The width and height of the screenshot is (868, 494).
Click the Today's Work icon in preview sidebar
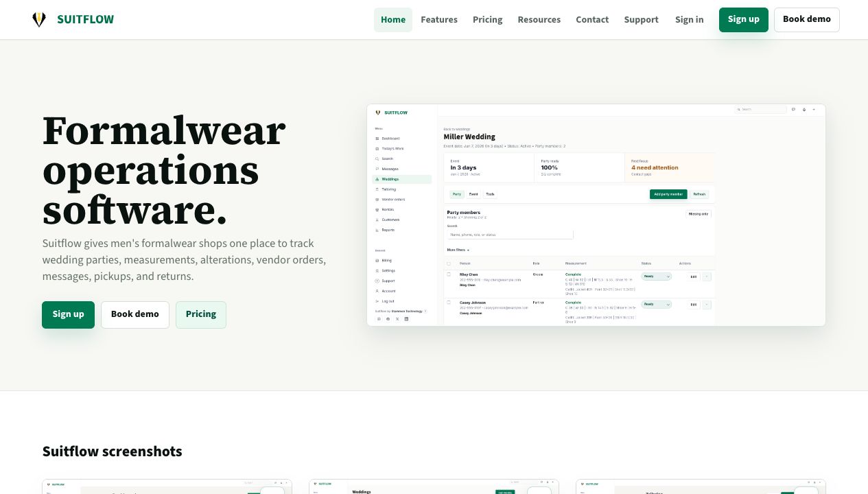(x=377, y=148)
